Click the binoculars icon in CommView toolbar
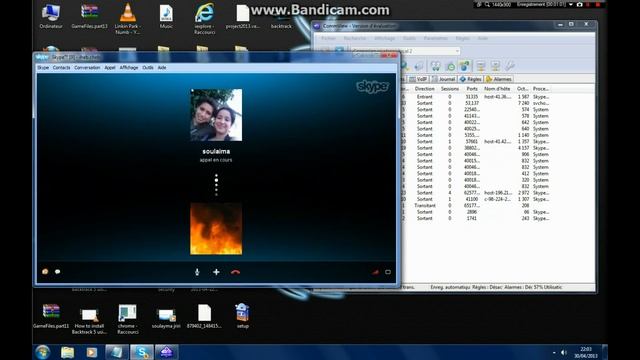 point(436,66)
